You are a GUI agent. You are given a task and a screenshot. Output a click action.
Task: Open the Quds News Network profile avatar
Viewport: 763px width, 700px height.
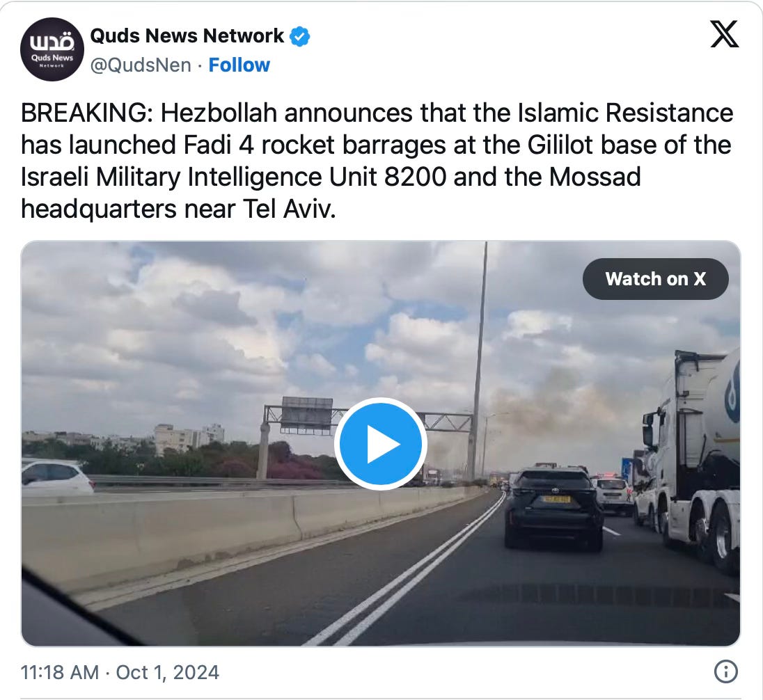tap(52, 49)
